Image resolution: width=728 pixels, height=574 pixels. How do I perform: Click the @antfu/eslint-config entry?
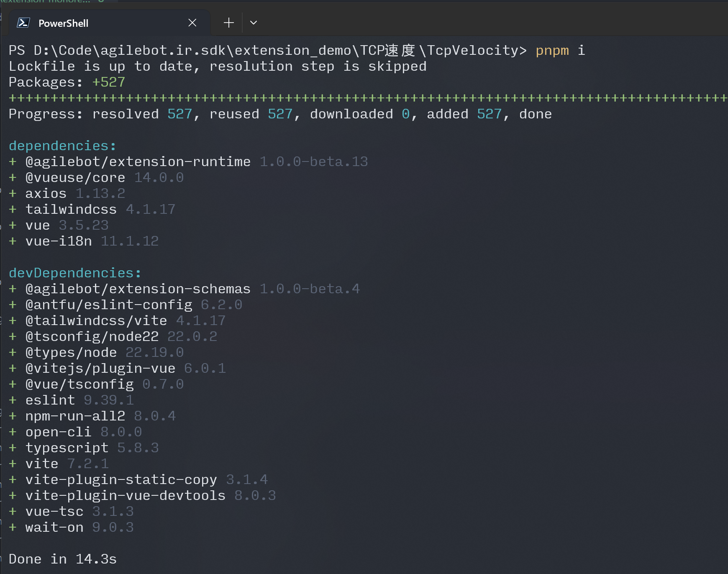109,305
